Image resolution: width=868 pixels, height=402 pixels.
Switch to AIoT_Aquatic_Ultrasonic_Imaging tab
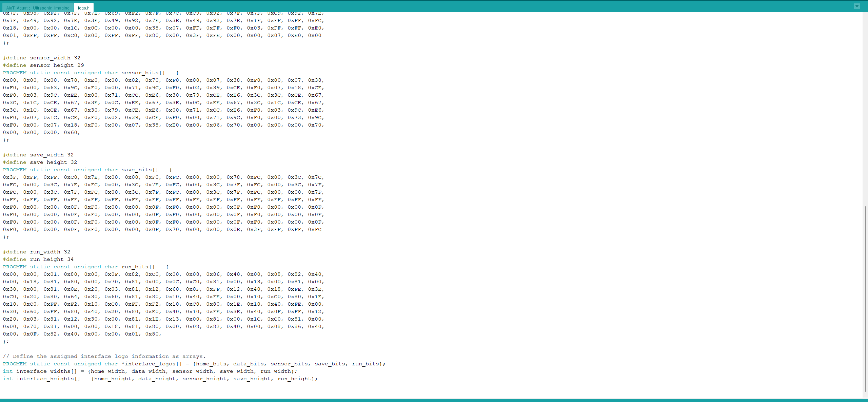(38, 8)
